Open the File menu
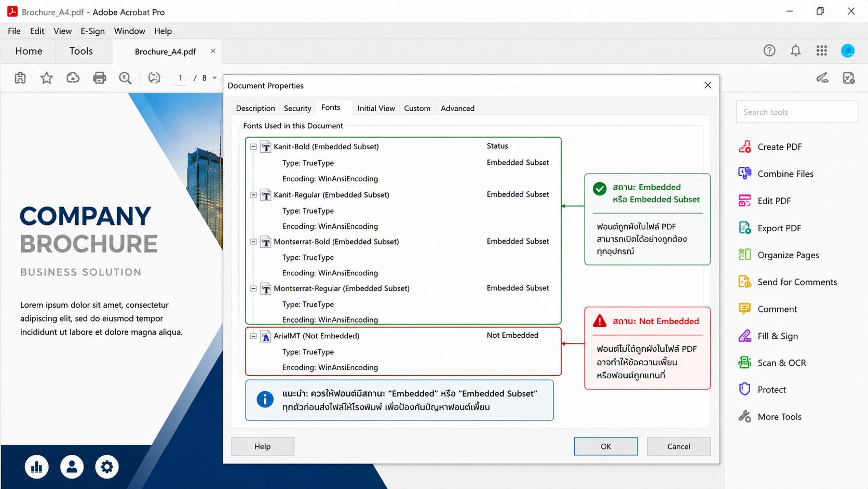The width and height of the screenshot is (868, 489). tap(14, 31)
